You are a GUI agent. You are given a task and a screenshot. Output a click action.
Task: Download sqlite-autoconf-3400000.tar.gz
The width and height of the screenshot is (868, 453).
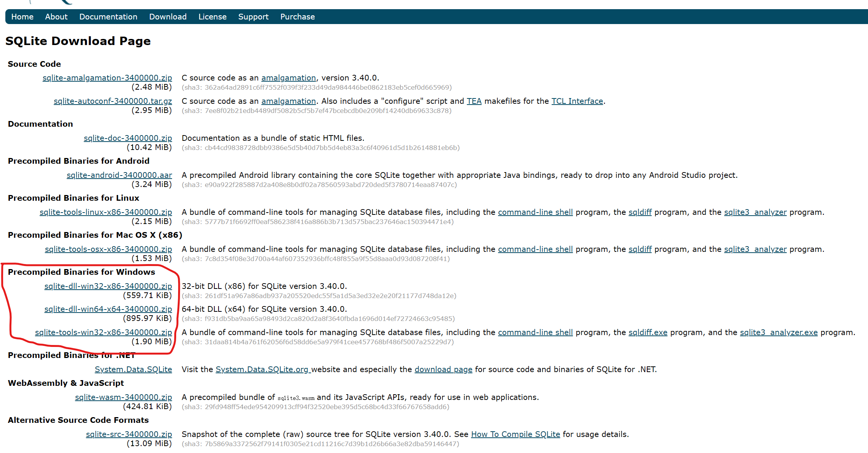click(113, 101)
